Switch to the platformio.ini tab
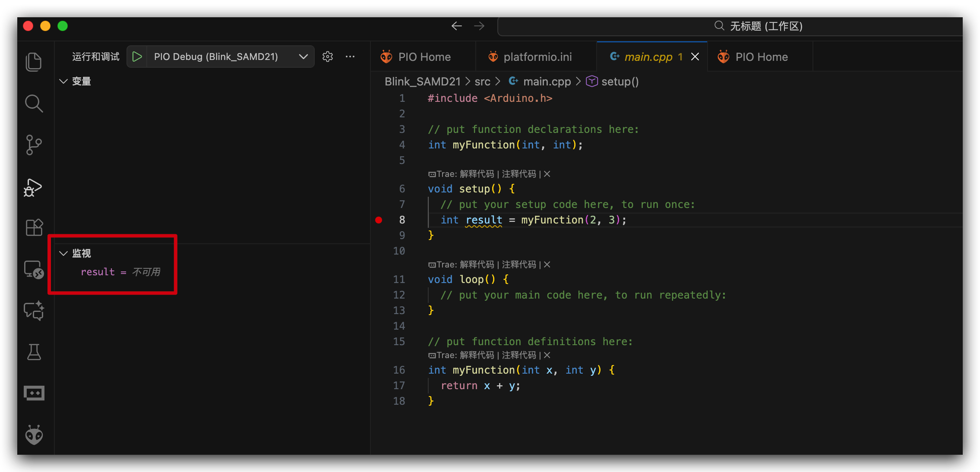 point(537,57)
